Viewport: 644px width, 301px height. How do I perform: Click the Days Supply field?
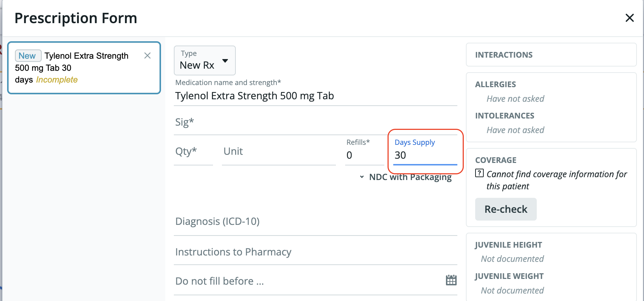point(425,155)
